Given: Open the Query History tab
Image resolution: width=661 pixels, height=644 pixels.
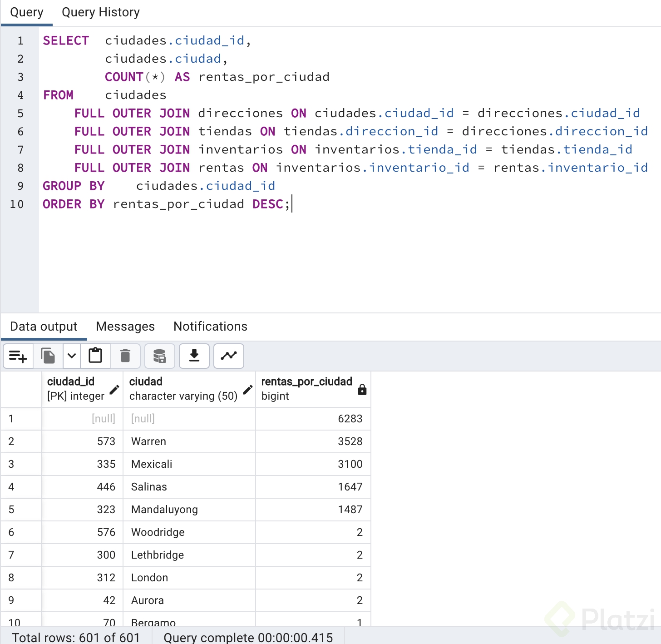Looking at the screenshot, I should 101,12.
